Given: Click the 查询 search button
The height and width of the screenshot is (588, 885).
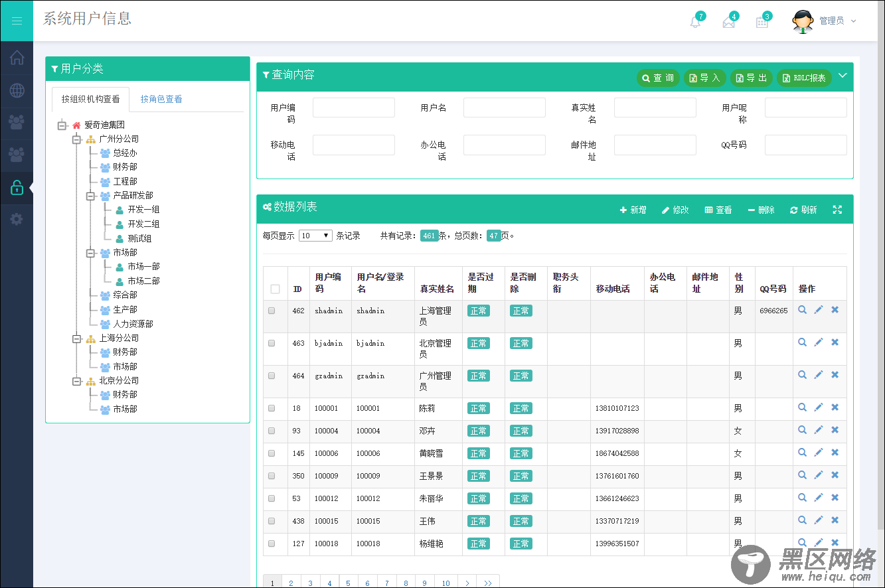Looking at the screenshot, I should click(658, 78).
